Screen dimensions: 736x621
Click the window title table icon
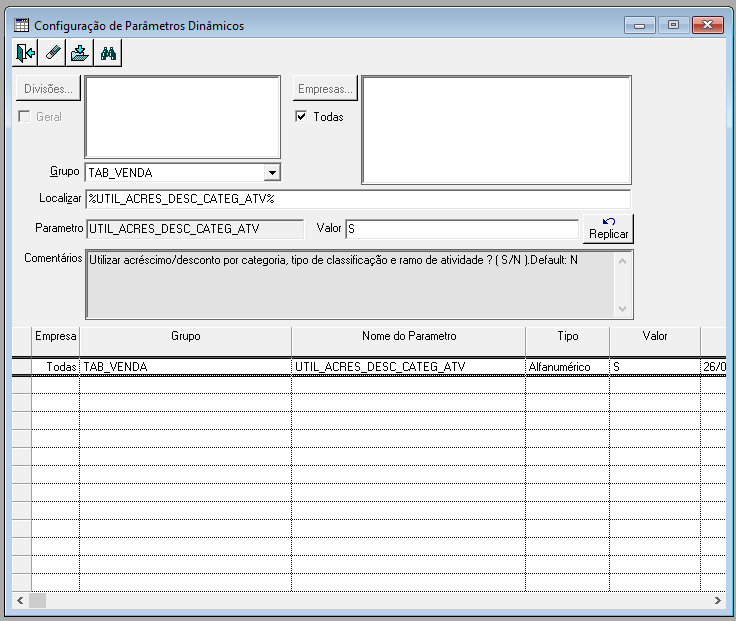22,25
